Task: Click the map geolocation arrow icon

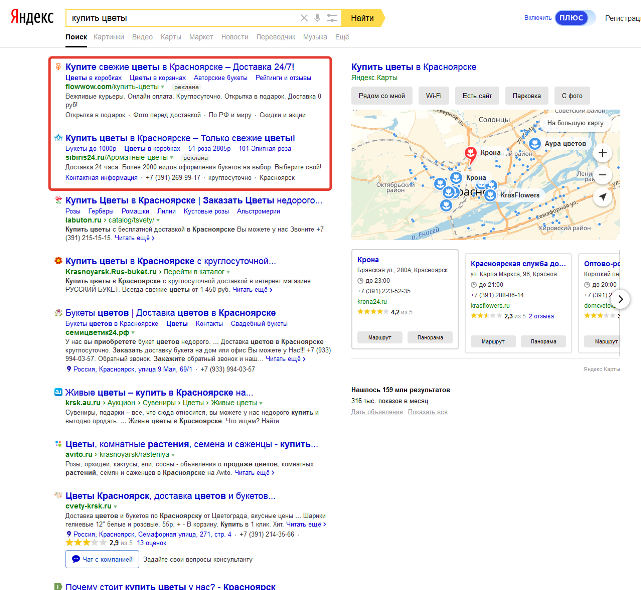Action: click(602, 198)
